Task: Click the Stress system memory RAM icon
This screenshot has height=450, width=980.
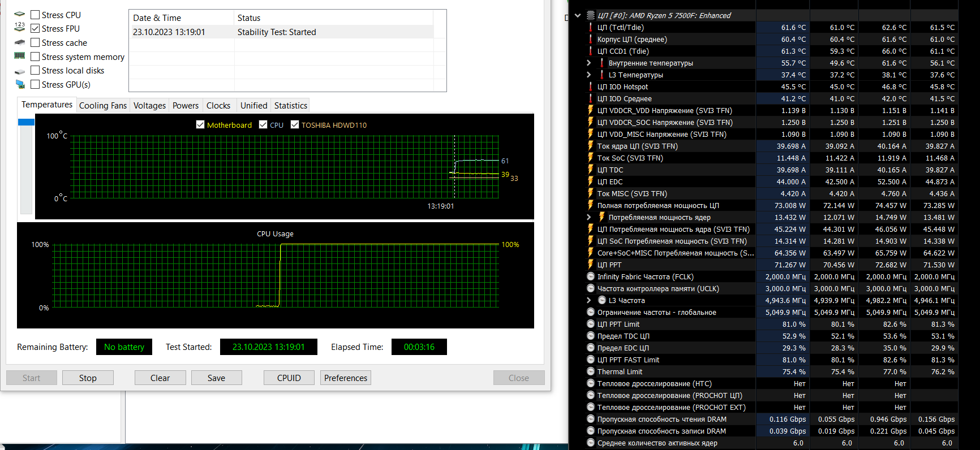Action: point(20,56)
